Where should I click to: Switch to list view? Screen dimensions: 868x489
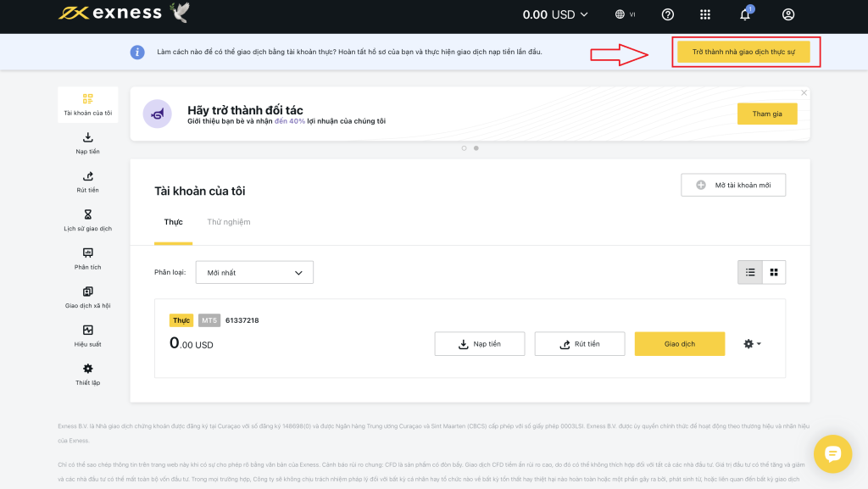[750, 272]
